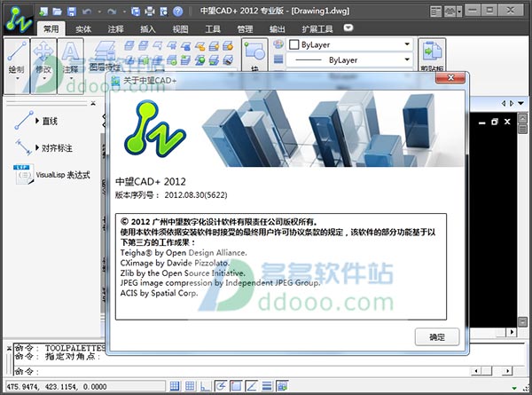Restore the inner drawing window button
This screenshot has height=395, width=532.
[495, 122]
